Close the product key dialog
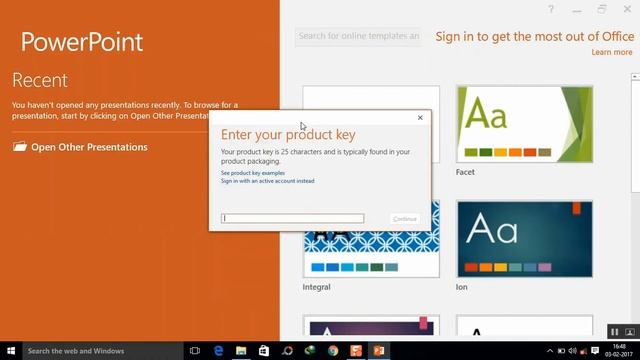Viewport: 640px width, 360px height. point(420,118)
